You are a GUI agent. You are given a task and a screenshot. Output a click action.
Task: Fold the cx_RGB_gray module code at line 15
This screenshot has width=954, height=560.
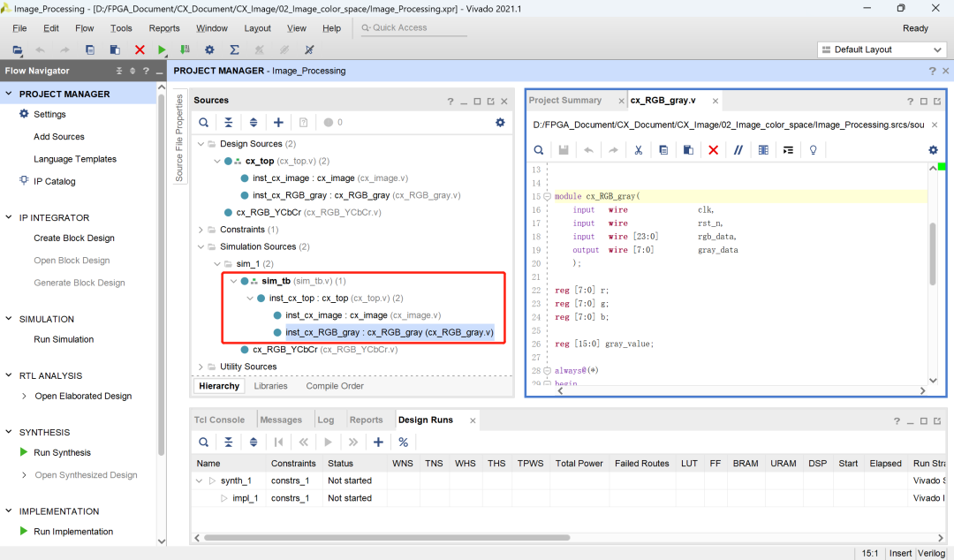548,196
